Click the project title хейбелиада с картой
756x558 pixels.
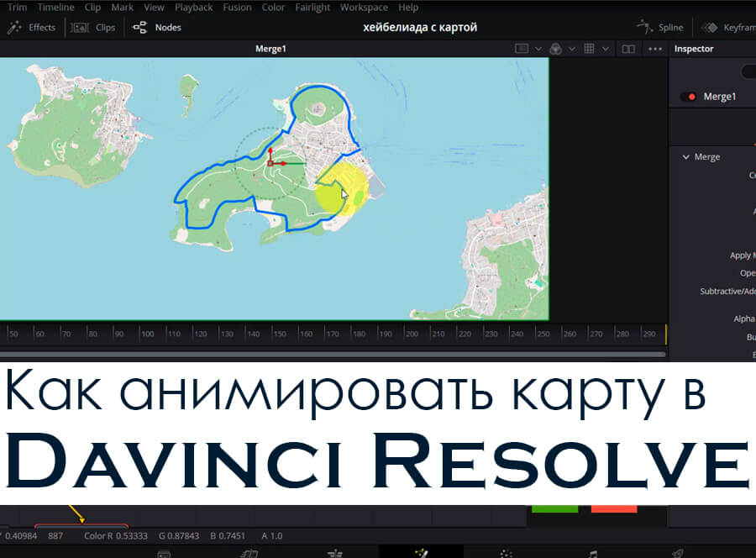tap(420, 27)
